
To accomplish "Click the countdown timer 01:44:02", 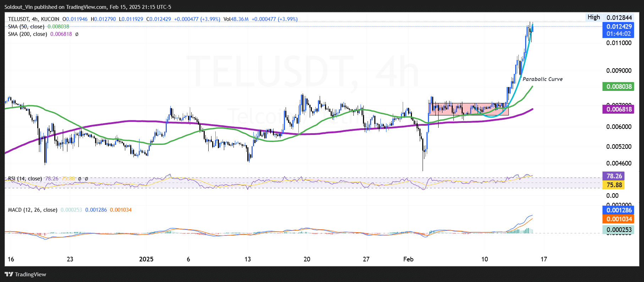I will [x=618, y=34].
